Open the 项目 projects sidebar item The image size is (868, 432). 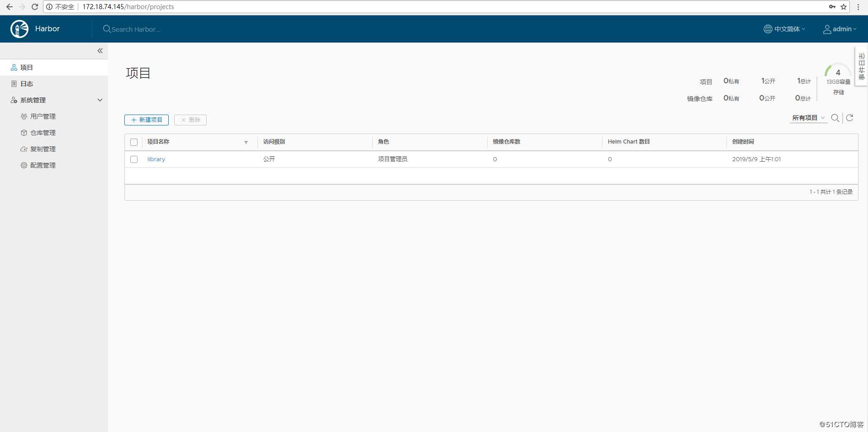point(54,67)
